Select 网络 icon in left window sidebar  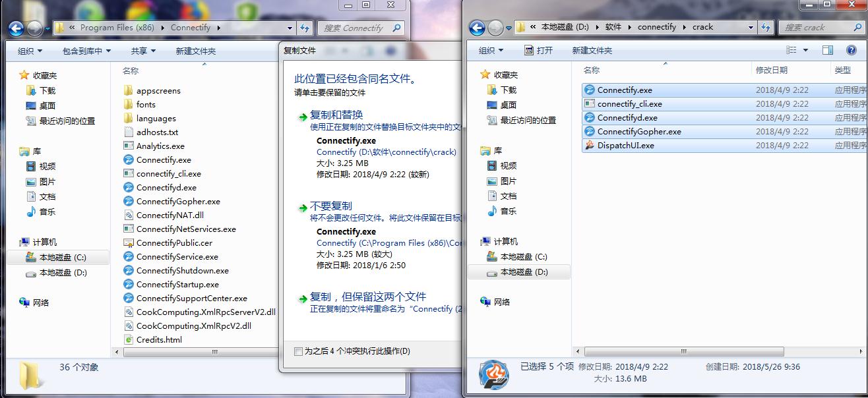click(x=24, y=302)
